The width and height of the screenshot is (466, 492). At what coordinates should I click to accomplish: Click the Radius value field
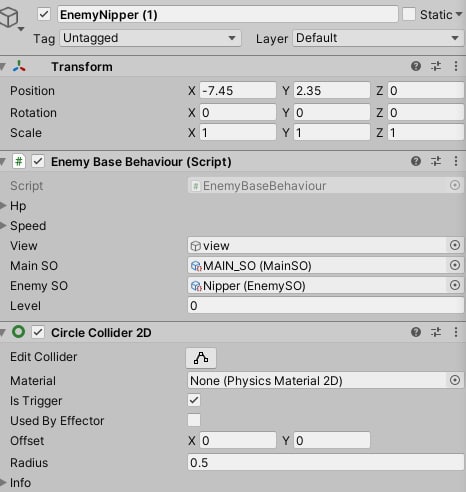[x=325, y=463]
